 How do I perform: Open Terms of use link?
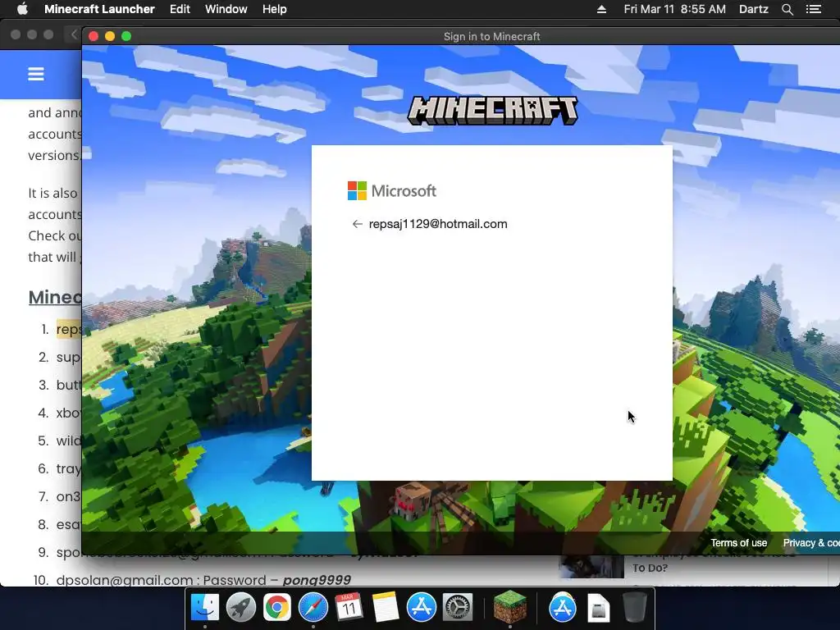click(x=739, y=543)
